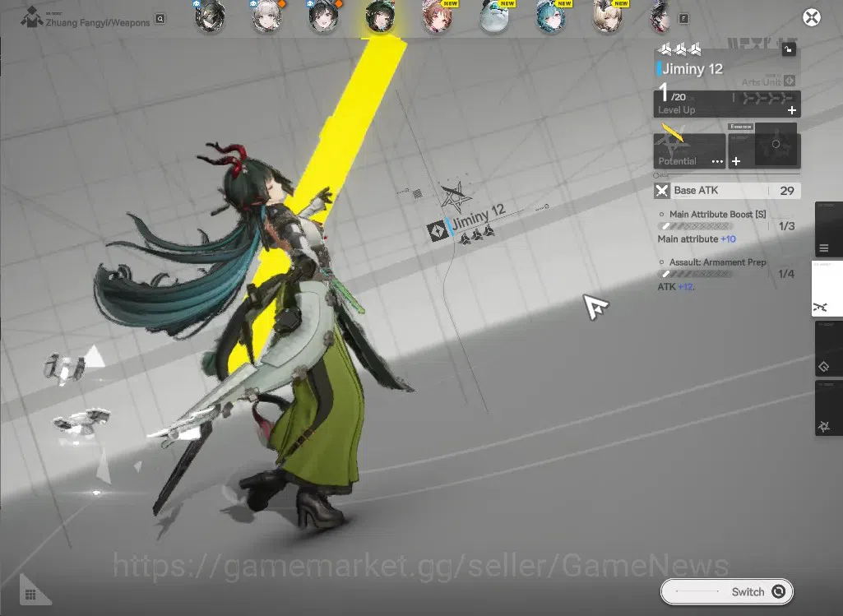This screenshot has width=843, height=616.
Task: Add an Essence with the plus slot
Action: (737, 161)
